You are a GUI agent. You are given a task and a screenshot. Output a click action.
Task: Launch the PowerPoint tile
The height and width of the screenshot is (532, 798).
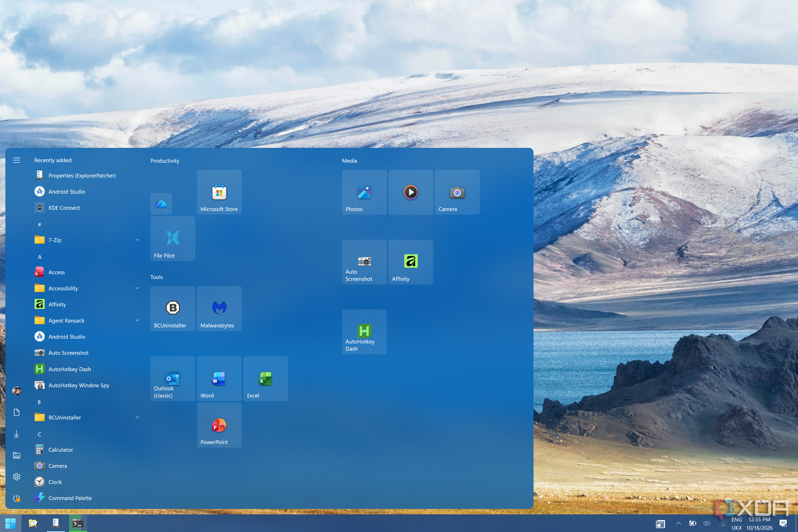[219, 425]
